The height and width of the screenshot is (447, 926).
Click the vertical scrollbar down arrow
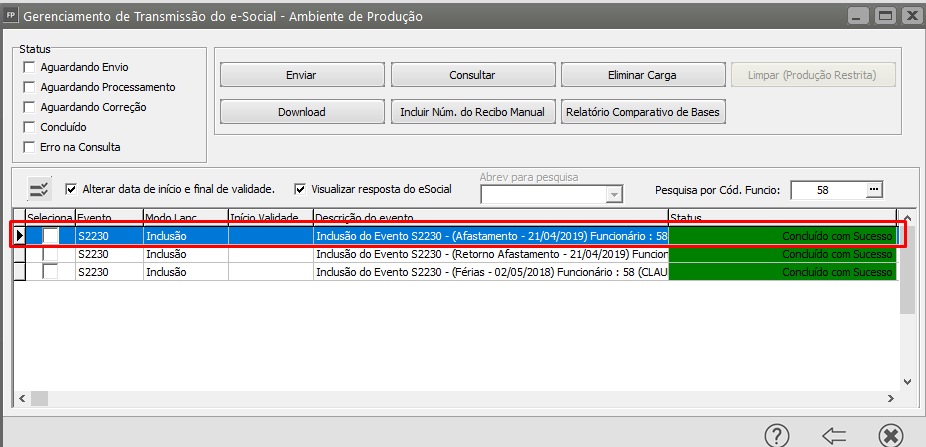[907, 381]
